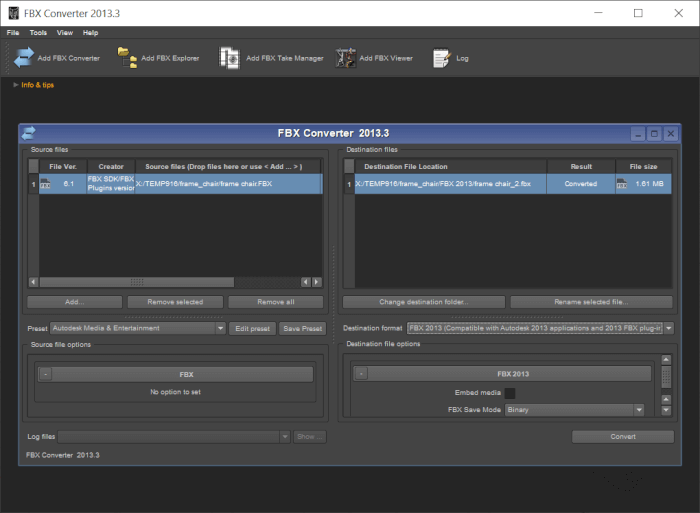Viewport: 700px width, 513px height.
Task: Open the View menu
Action: point(65,33)
